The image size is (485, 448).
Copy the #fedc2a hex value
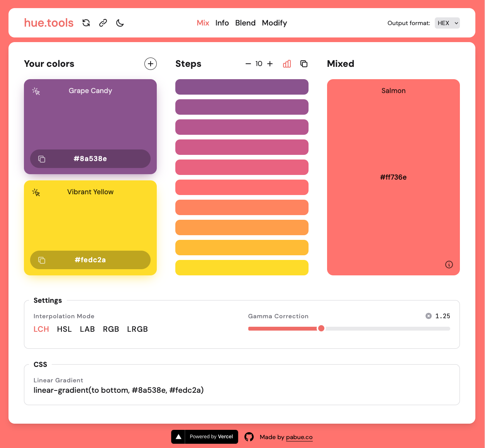pos(42,260)
